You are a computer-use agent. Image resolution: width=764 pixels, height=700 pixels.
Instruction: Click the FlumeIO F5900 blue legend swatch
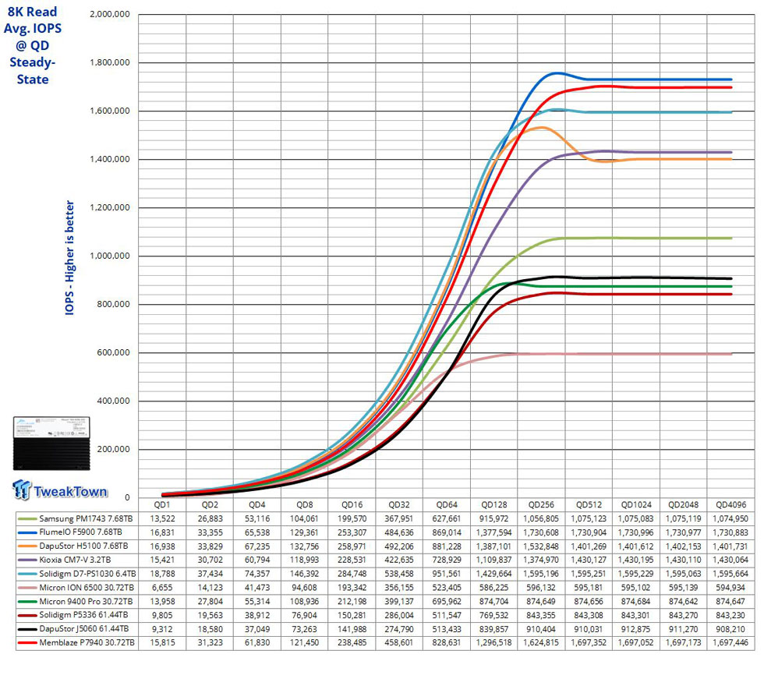pyautogui.click(x=27, y=533)
